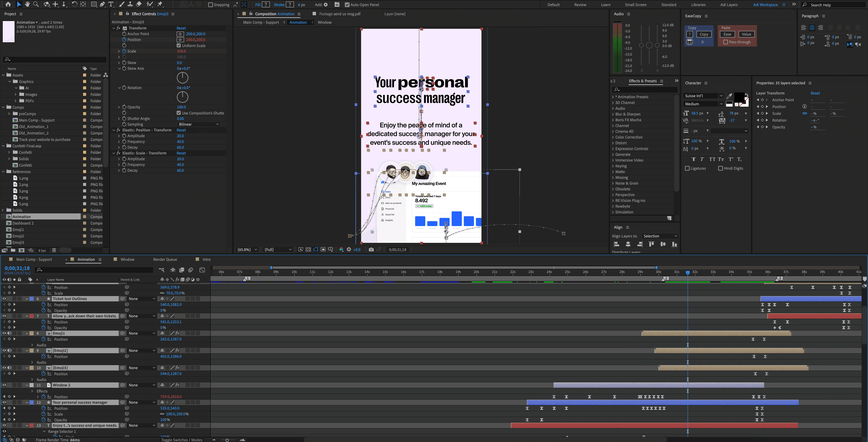Hide the Window 2 layer
Viewport: 868px width, 442px height.
coord(4,385)
